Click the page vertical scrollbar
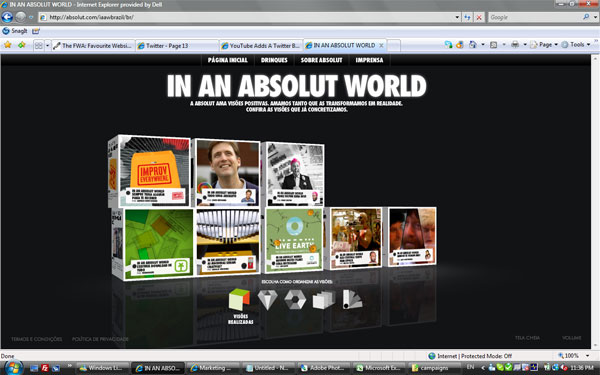Viewport: 600px width, 375px height. [595, 201]
